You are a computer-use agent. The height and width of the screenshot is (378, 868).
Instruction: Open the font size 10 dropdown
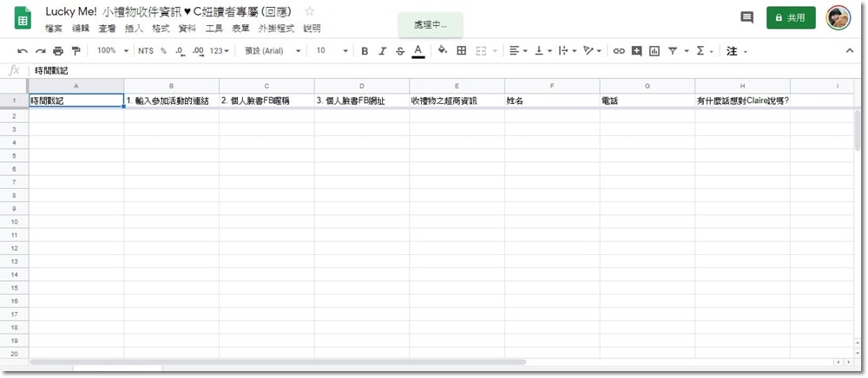tap(332, 51)
